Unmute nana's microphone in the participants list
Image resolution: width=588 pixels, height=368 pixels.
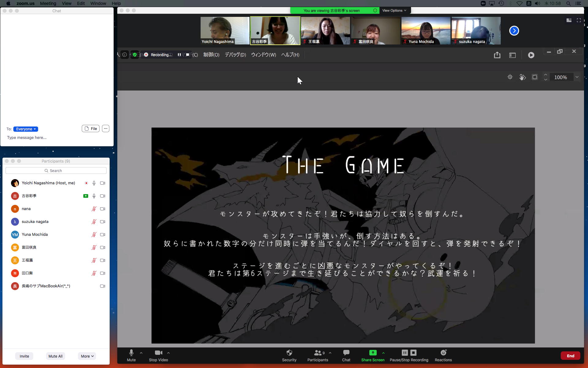[94, 209]
